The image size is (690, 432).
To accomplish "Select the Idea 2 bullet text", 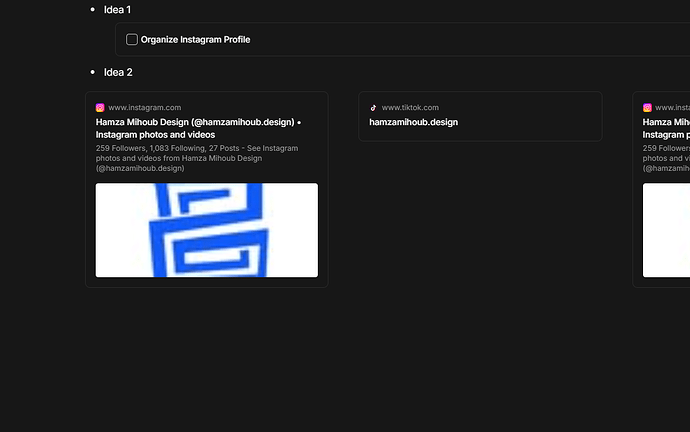I will [118, 72].
